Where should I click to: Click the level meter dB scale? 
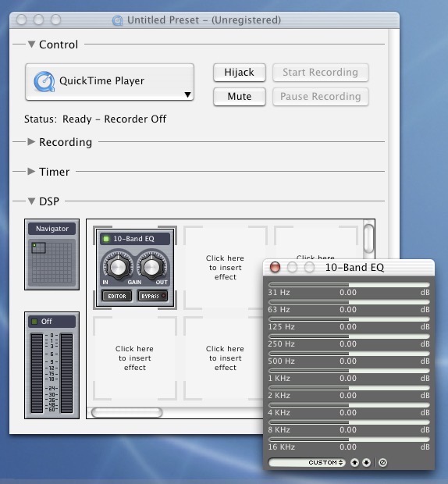(52, 372)
